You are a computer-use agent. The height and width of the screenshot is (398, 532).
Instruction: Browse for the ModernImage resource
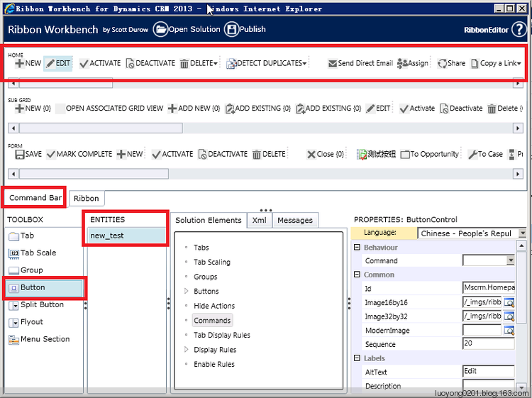click(509, 330)
